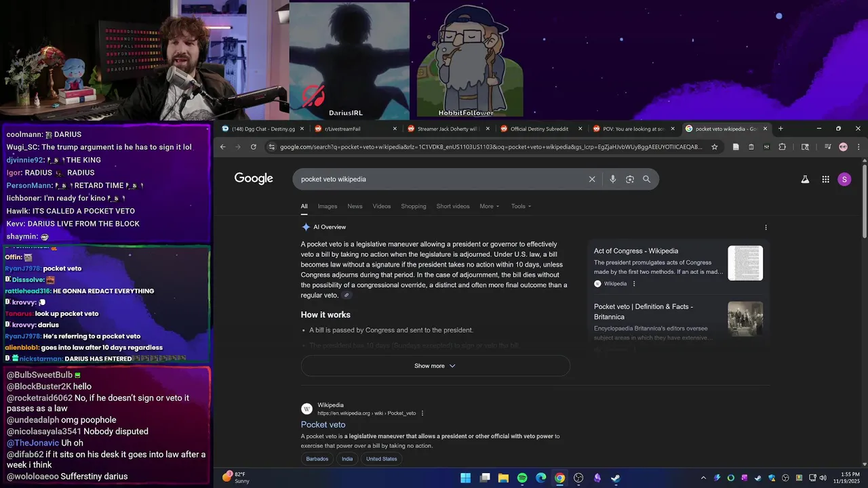Screen dimensions: 868x488
Task: Start voice search with the microphone icon
Action: coord(612,179)
